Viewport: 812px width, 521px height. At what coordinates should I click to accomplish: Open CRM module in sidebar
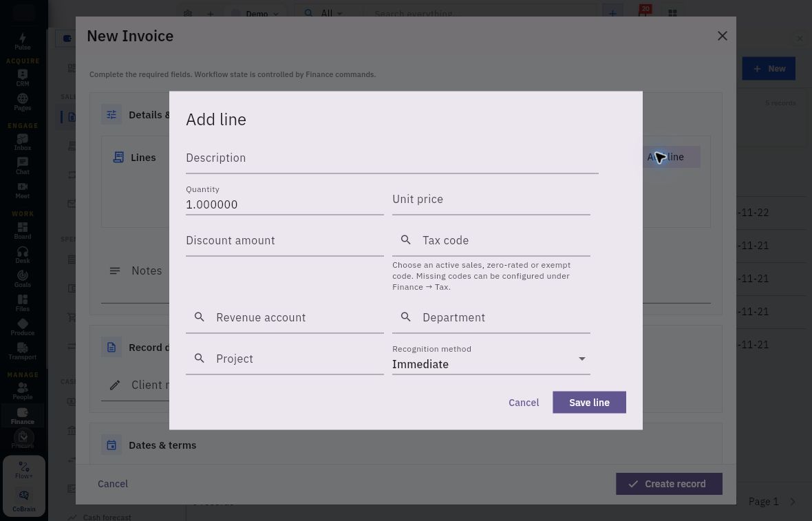22,78
